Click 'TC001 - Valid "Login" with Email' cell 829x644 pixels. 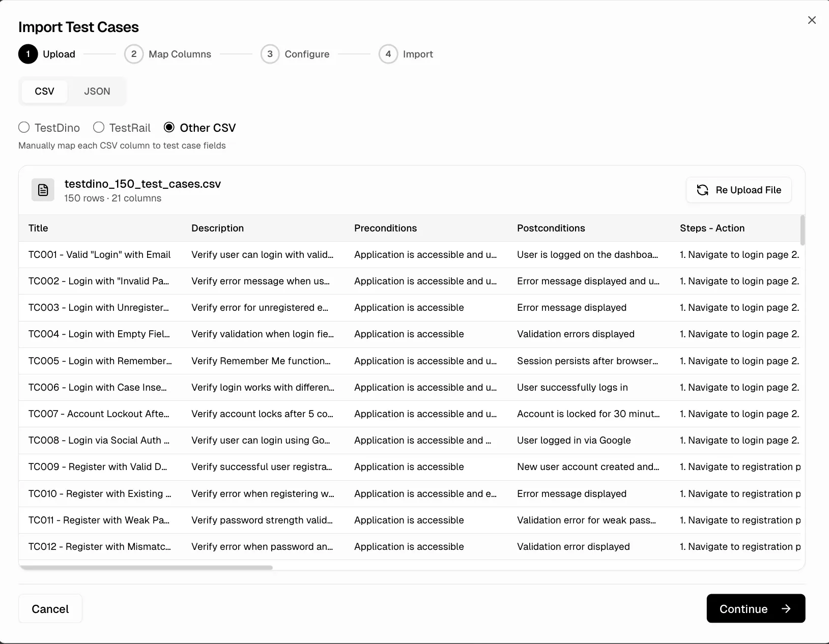(x=99, y=254)
